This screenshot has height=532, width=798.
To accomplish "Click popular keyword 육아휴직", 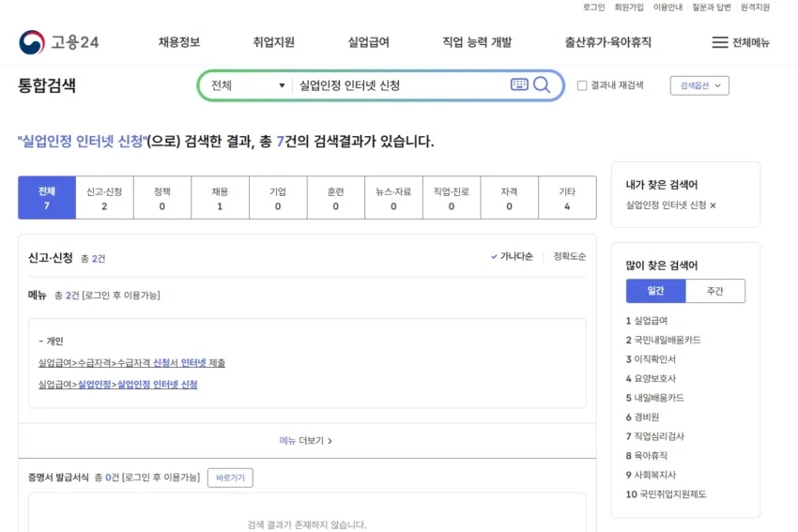I will tap(646, 456).
